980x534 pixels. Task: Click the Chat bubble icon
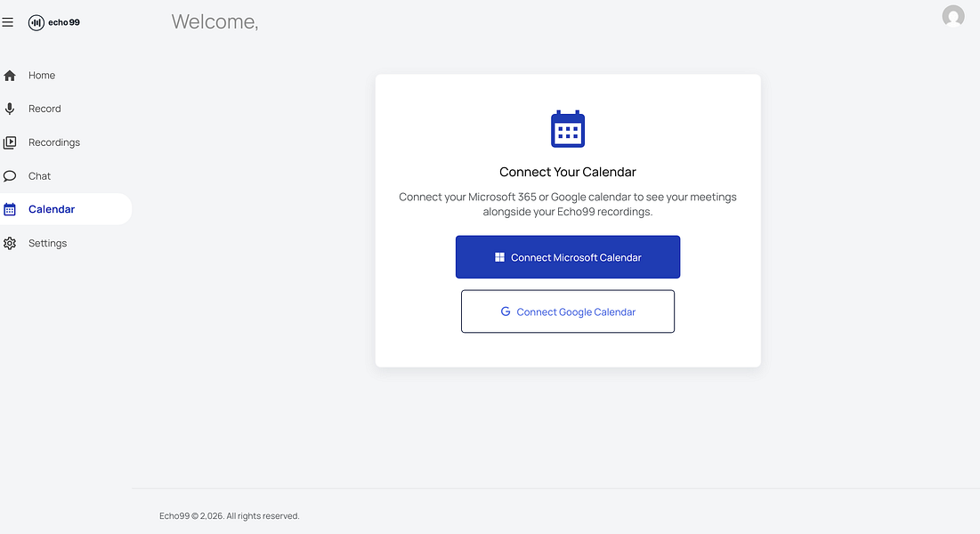10,176
